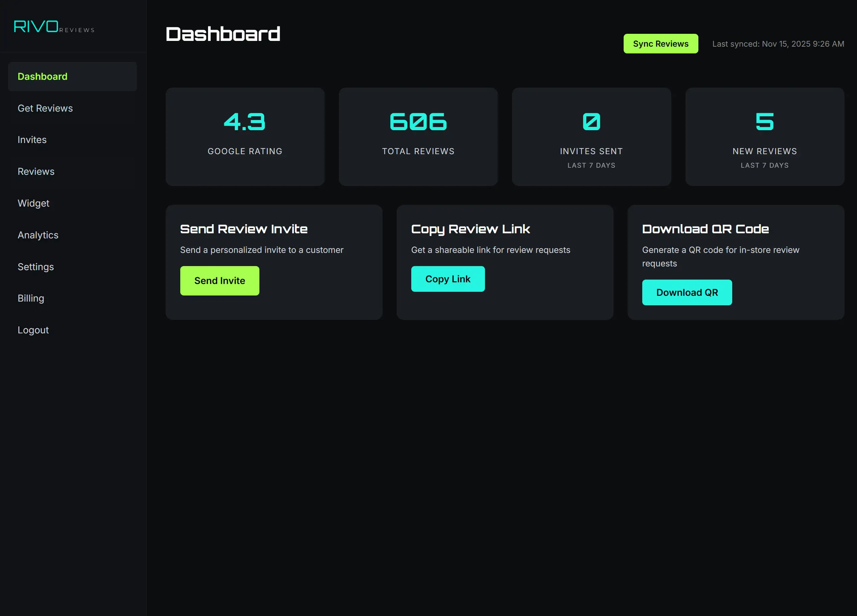Screen dimensions: 857x616
Task: Open the Settings page
Action: (x=36, y=267)
